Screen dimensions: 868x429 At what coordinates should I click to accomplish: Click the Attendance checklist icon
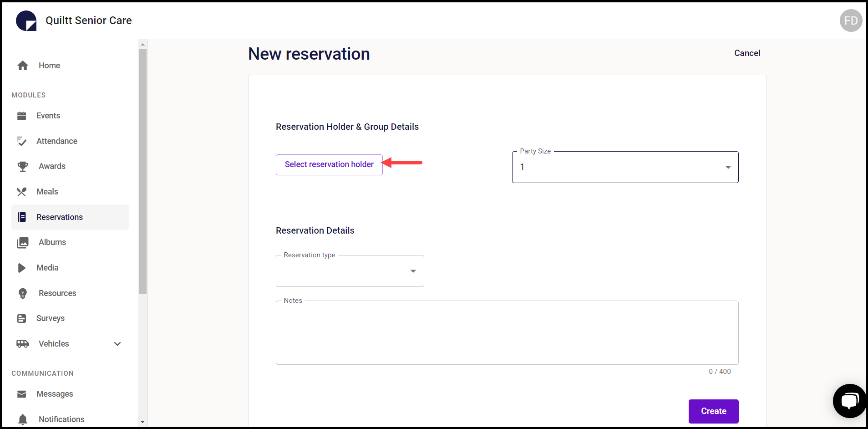21,141
